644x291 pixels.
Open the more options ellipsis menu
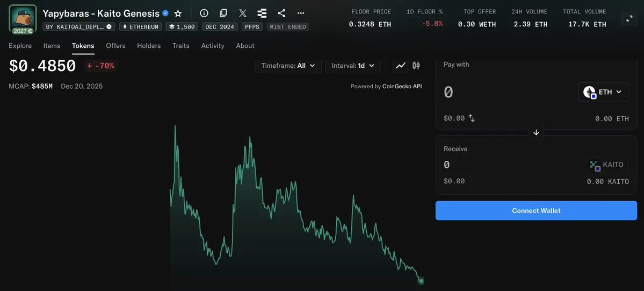point(301,13)
